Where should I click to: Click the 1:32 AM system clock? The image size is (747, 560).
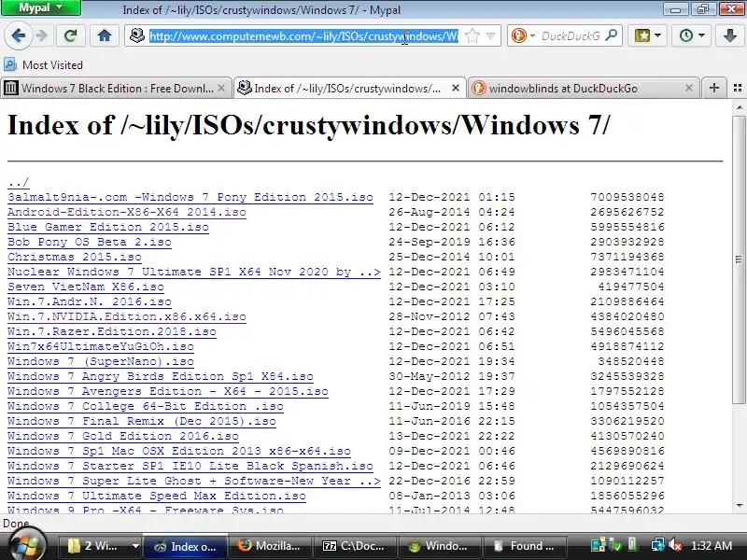point(711,546)
